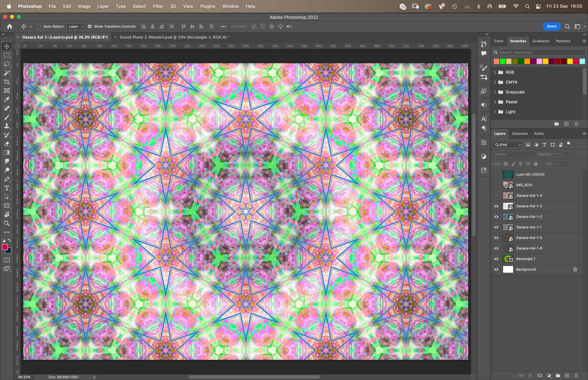Open the Auto-Select Layer dropdown

[x=76, y=26]
